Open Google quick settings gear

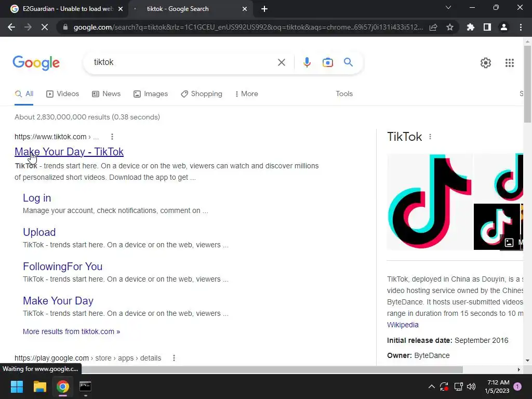pyautogui.click(x=486, y=63)
